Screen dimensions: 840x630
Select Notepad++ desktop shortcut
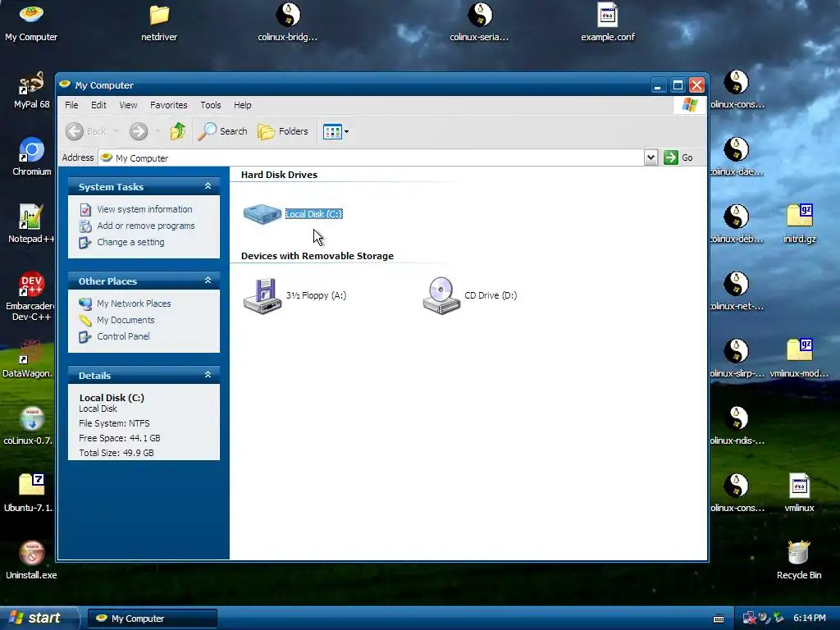coord(30,224)
